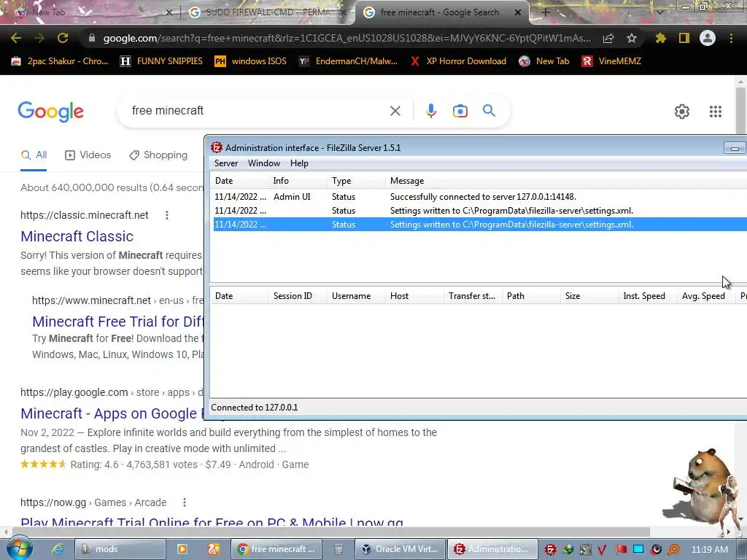Select the 'Admin UI' info cell

(292, 197)
